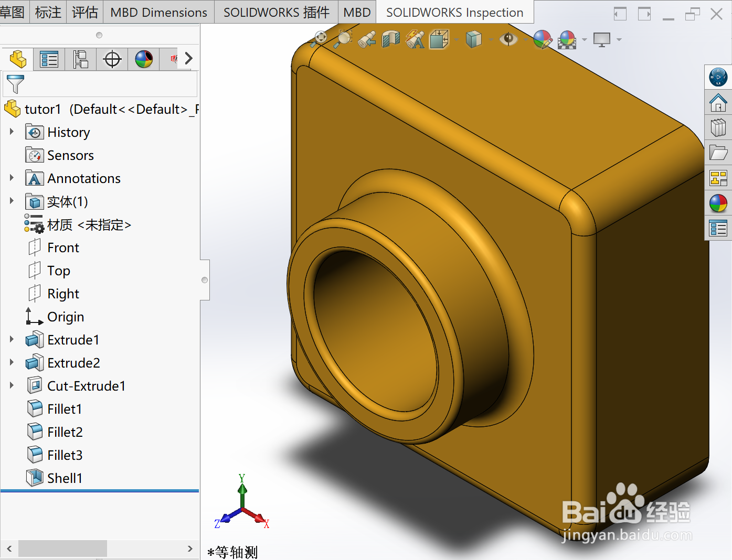Select the Origin item
Screen dimensions: 732x560
[x=65, y=317]
